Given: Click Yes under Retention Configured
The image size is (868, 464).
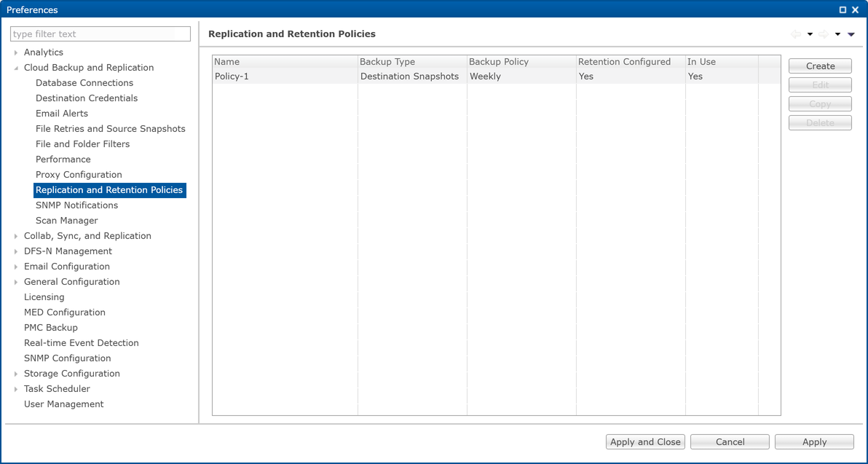Looking at the screenshot, I should pyautogui.click(x=631, y=76).
